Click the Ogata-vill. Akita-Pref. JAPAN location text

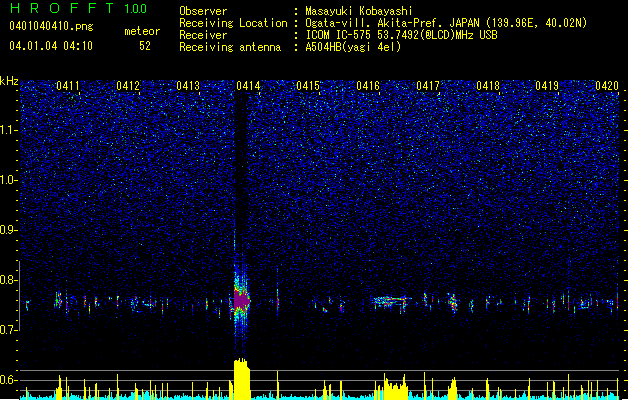click(446, 23)
